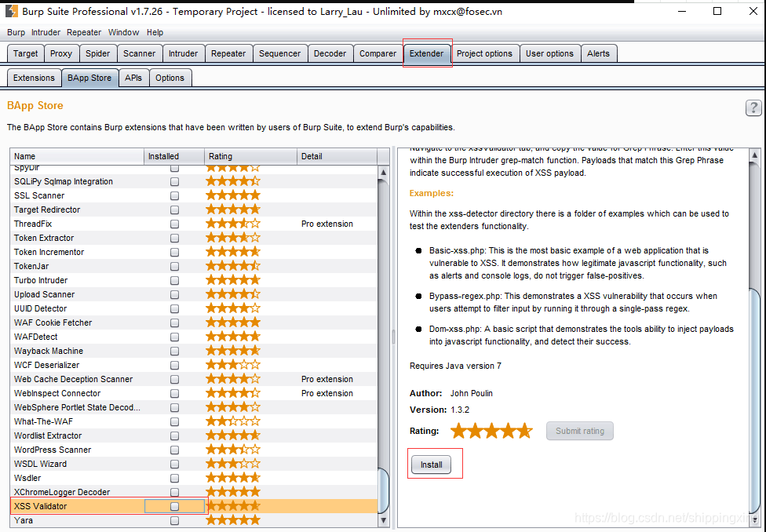Open the Help menu
The image size is (766, 532).
155,32
